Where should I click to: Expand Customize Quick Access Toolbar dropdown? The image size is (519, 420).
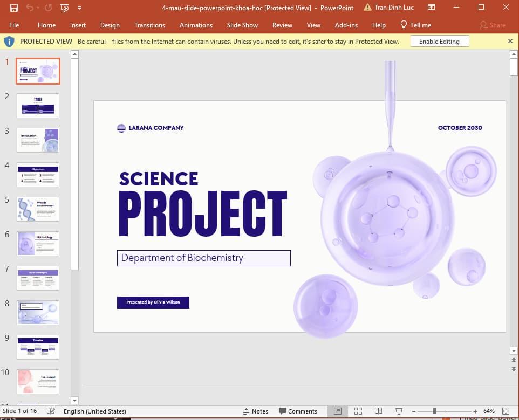(x=79, y=8)
